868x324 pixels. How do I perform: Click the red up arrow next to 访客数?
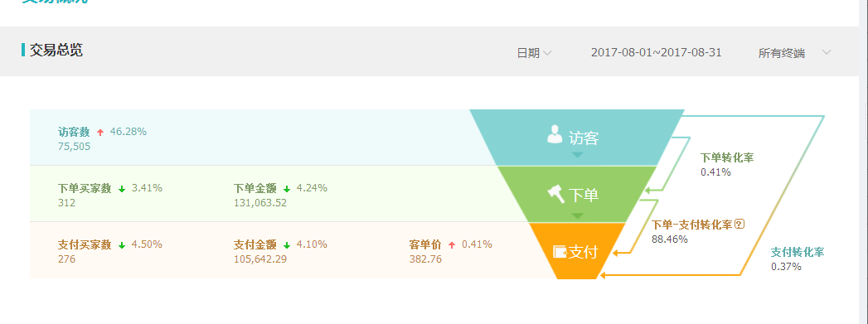point(100,132)
